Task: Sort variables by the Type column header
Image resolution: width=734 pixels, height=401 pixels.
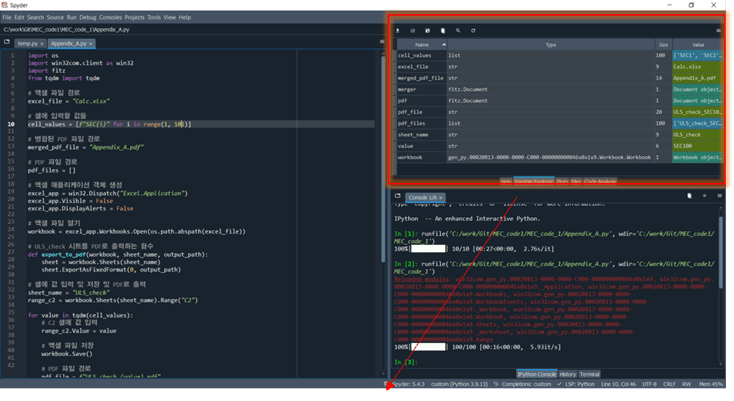Action: (550, 45)
